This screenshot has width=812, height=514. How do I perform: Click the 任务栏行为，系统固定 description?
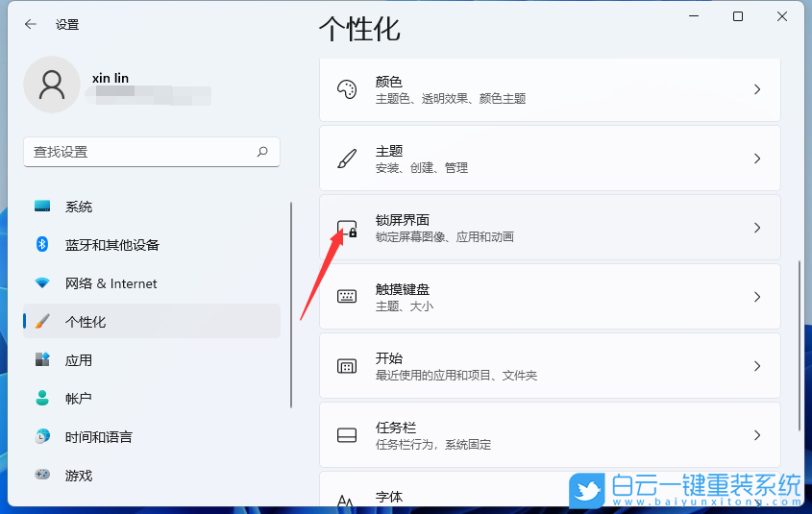point(433,445)
